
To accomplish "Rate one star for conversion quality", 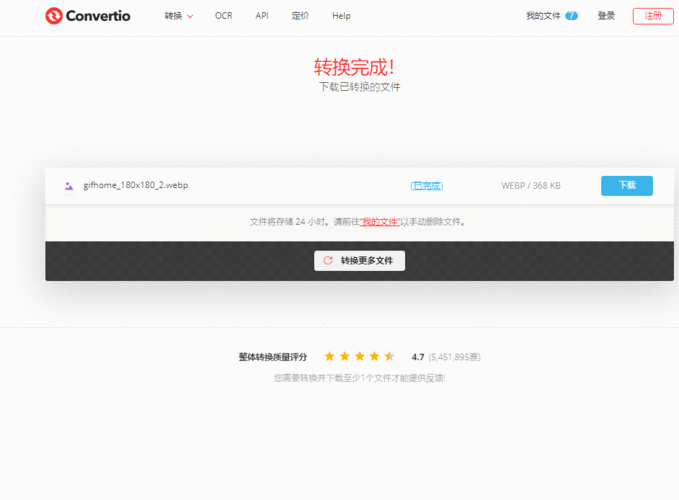I will pyautogui.click(x=330, y=356).
